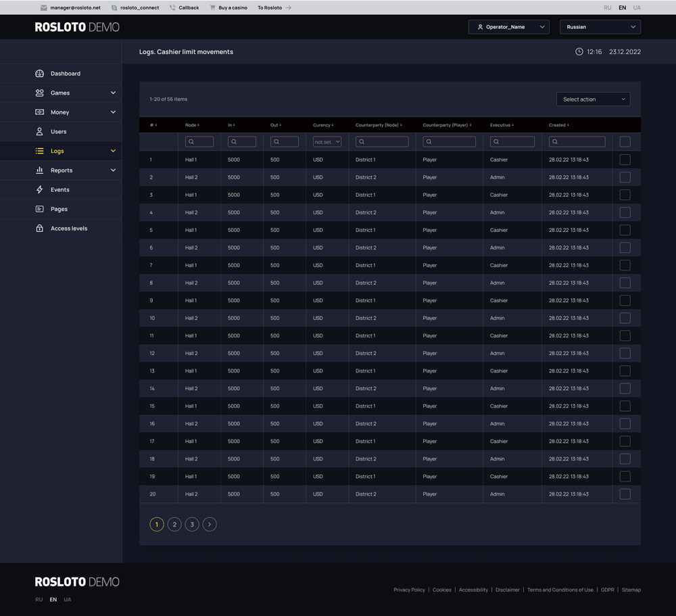Switch to UA language in top bar
Viewport: 676px width, 616px height.
pyautogui.click(x=637, y=7)
